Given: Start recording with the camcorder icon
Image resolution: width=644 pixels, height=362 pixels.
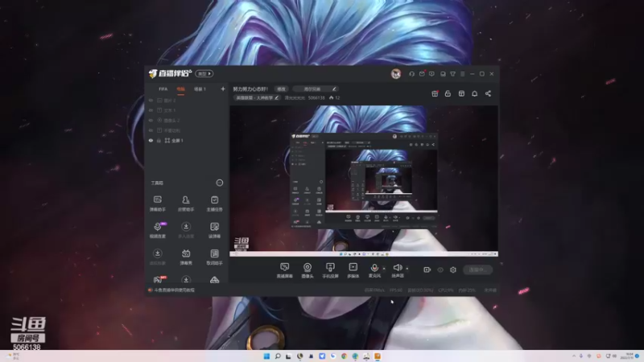Looking at the screenshot, I should coord(427,269).
